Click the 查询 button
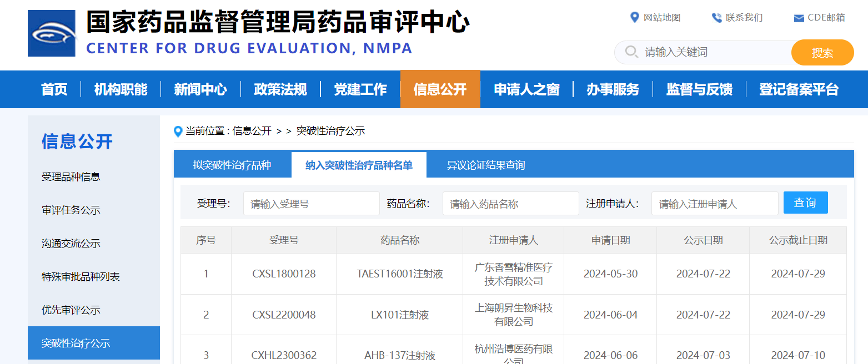The width and height of the screenshot is (868, 364). click(805, 203)
